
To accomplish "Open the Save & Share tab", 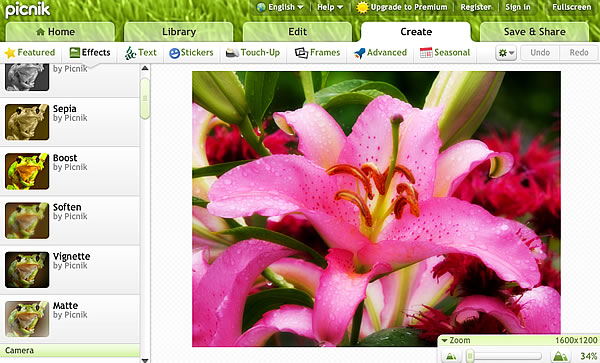I will [535, 32].
